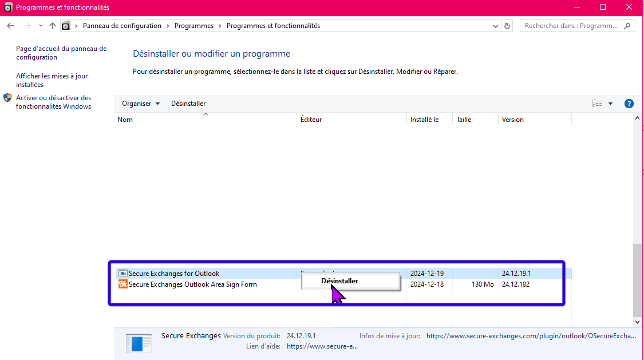
Task: Sort by the Nom column header
Action: click(206, 120)
